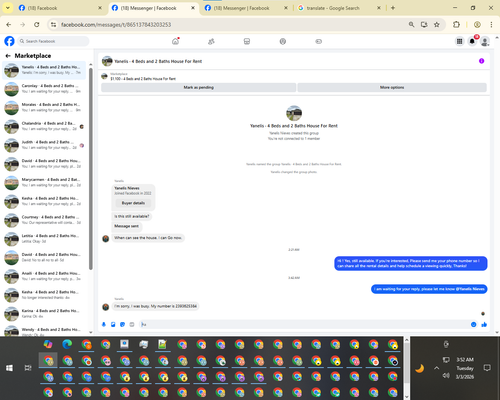Choose a sticker from the composer
The height and width of the screenshot is (400, 500).
122,324
